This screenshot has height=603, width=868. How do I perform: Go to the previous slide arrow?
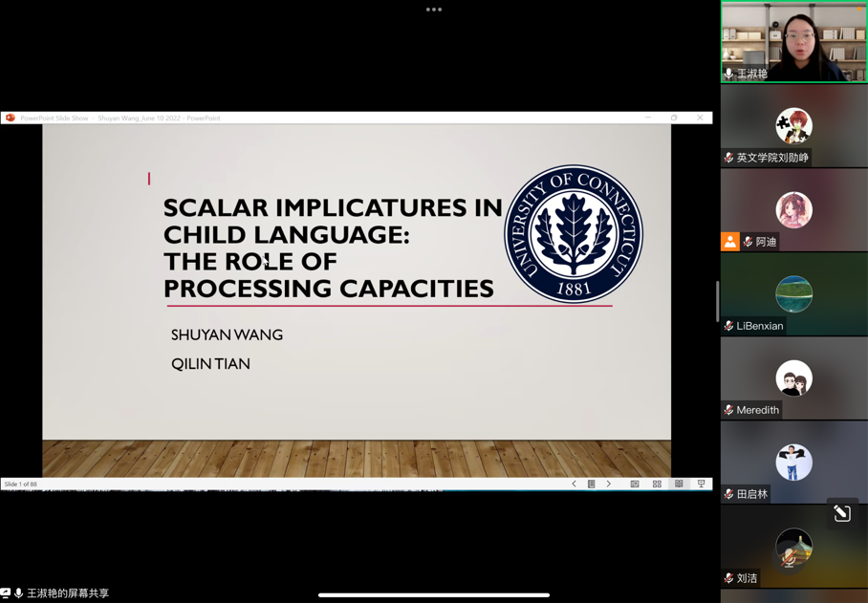(x=574, y=485)
